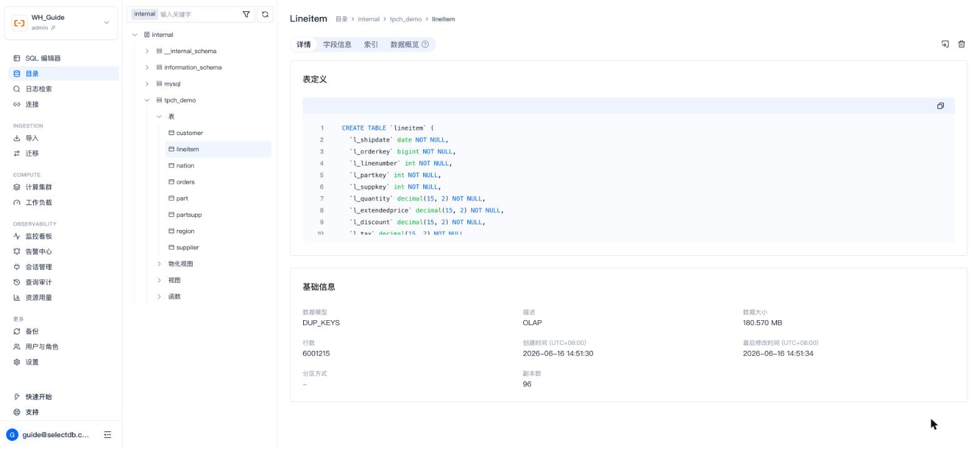This screenshot has height=449, width=980.
Task: Refresh the catalog tree
Action: click(x=265, y=14)
